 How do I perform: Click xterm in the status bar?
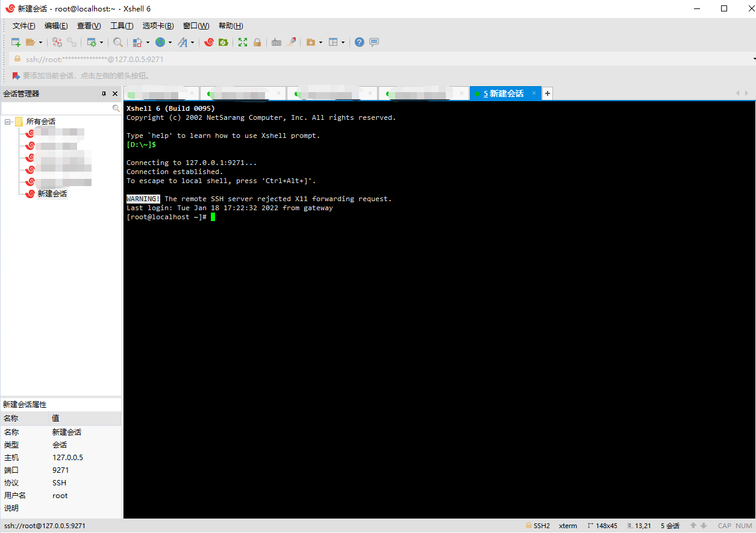[568, 526]
